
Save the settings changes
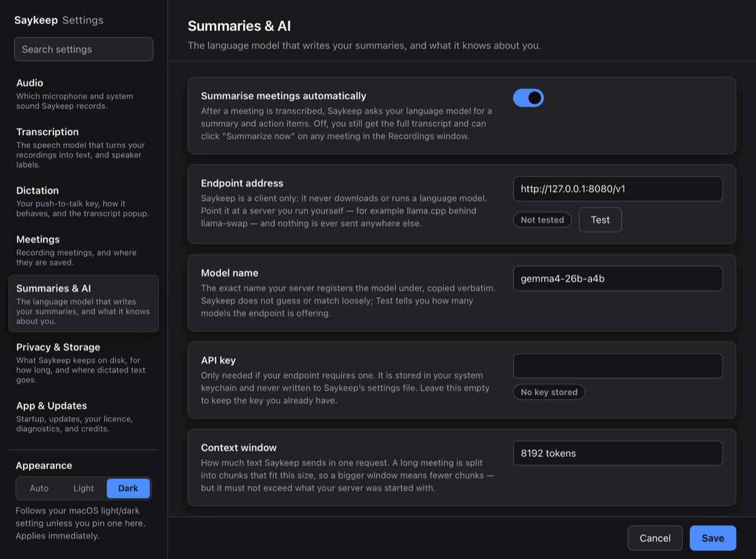[713, 538]
